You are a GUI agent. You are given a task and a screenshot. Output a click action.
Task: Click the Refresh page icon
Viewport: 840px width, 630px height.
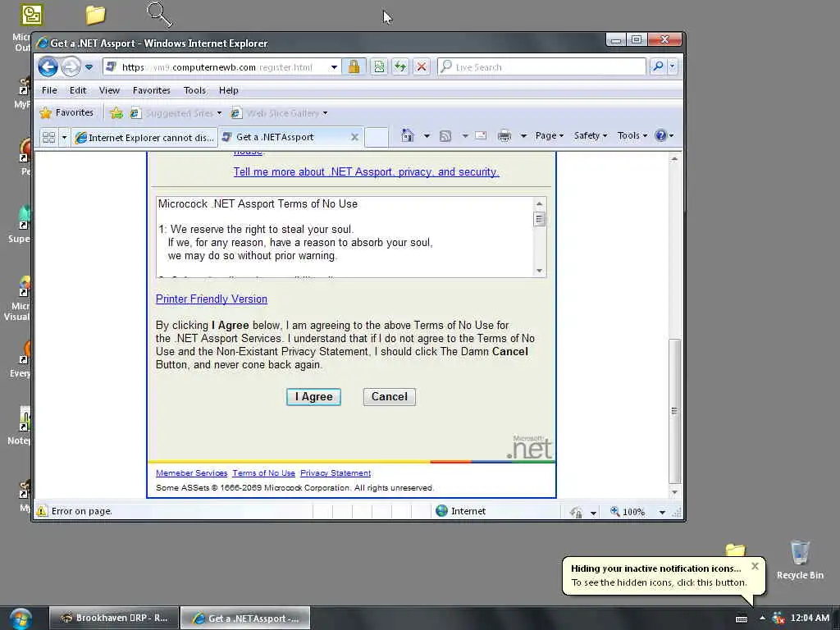tap(400, 67)
